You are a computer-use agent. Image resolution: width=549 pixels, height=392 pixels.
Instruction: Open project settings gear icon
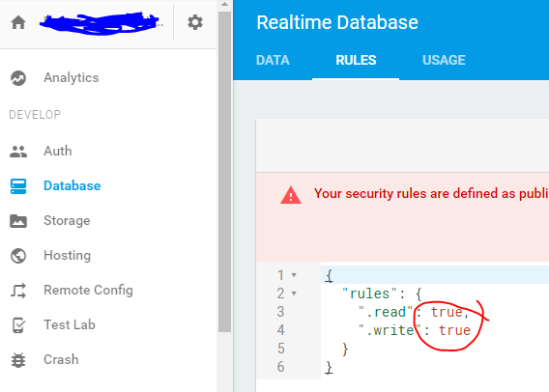pos(195,23)
